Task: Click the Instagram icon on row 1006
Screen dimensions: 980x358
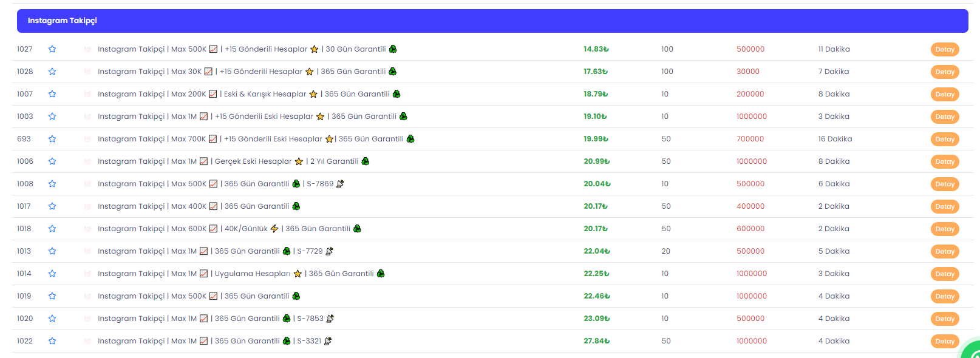Action: 87,161
